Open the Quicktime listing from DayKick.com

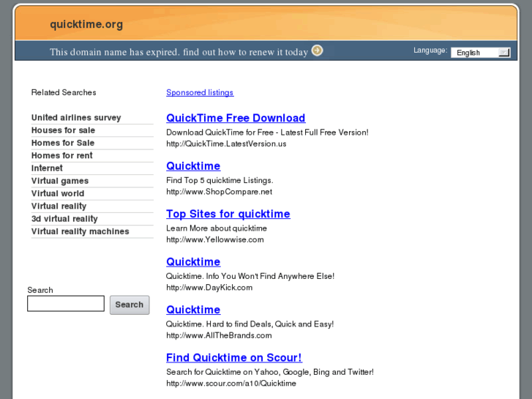point(193,262)
